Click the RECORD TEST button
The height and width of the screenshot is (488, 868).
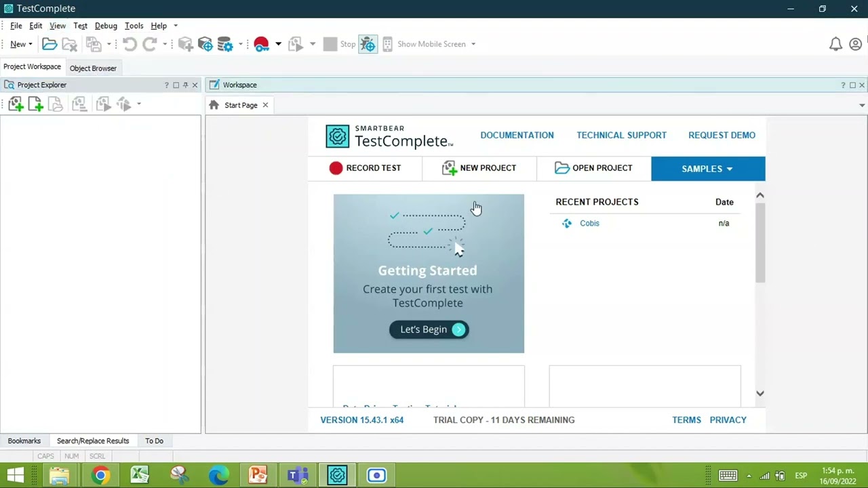coord(365,168)
